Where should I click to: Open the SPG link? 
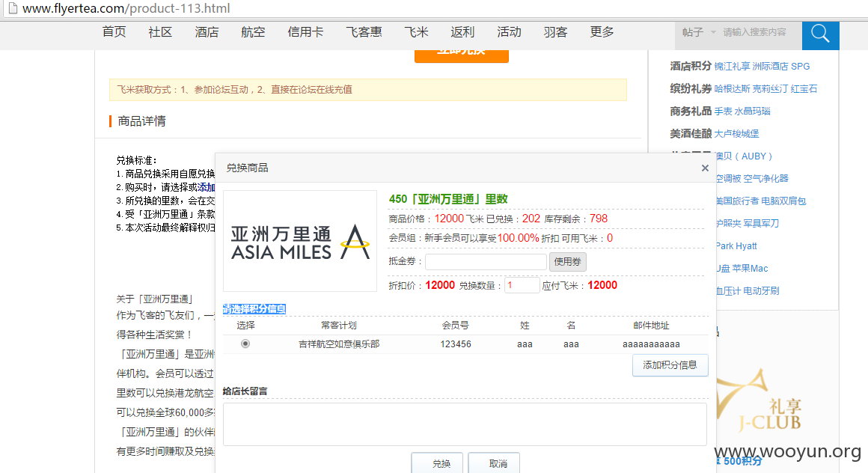[800, 66]
